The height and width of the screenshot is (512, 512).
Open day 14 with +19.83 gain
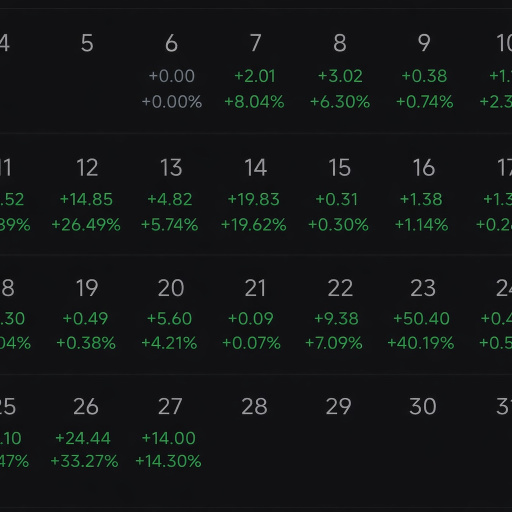coord(255,195)
